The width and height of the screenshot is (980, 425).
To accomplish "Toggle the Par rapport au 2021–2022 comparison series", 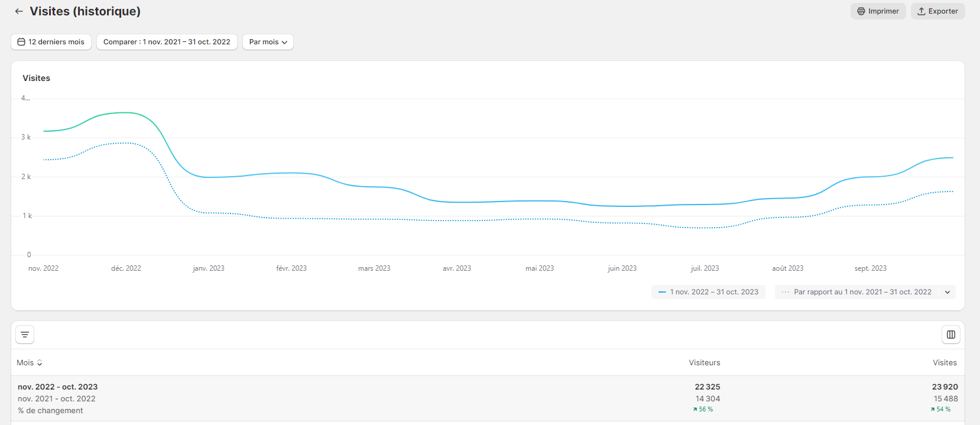I will click(856, 292).
